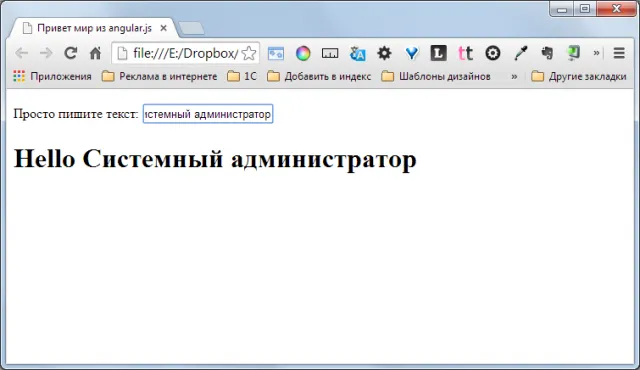Go back to the previous page

click(x=22, y=53)
